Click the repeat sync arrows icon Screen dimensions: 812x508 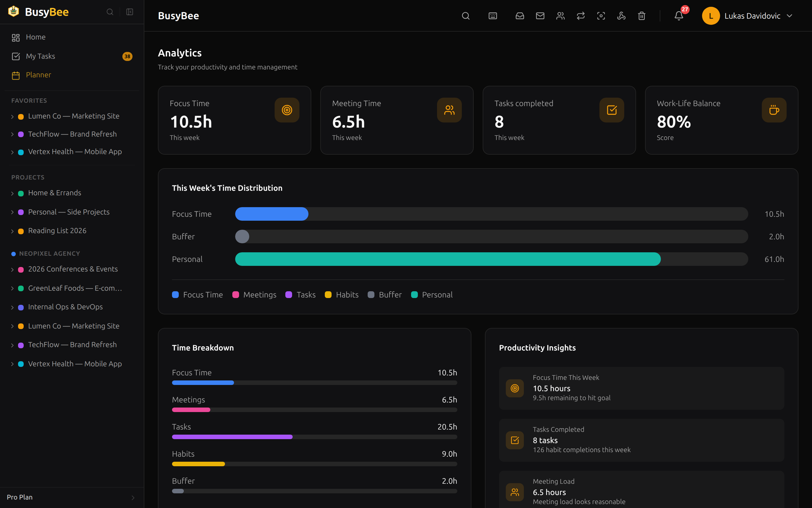581,16
